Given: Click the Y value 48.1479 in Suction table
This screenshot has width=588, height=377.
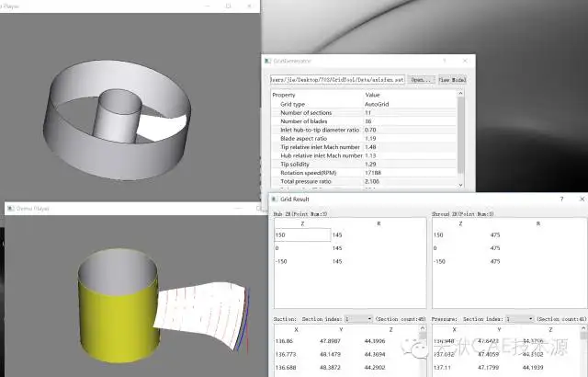Looking at the screenshot, I should click(x=330, y=354).
